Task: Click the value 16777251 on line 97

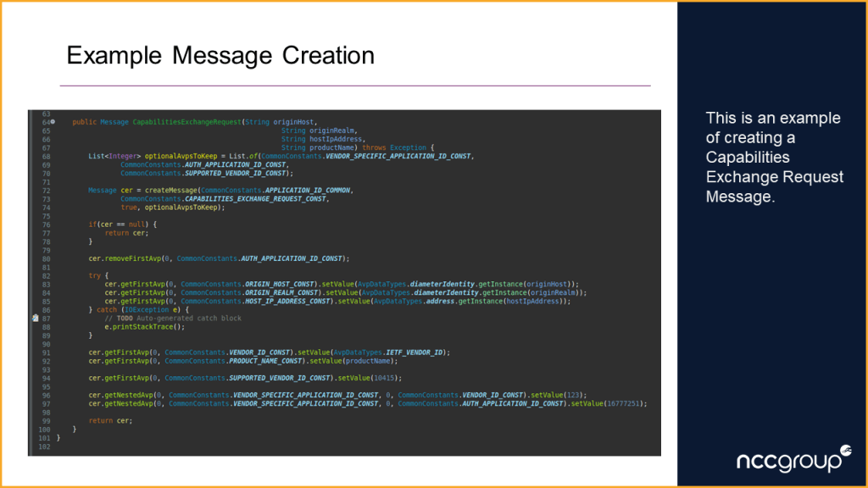Action: click(x=625, y=404)
